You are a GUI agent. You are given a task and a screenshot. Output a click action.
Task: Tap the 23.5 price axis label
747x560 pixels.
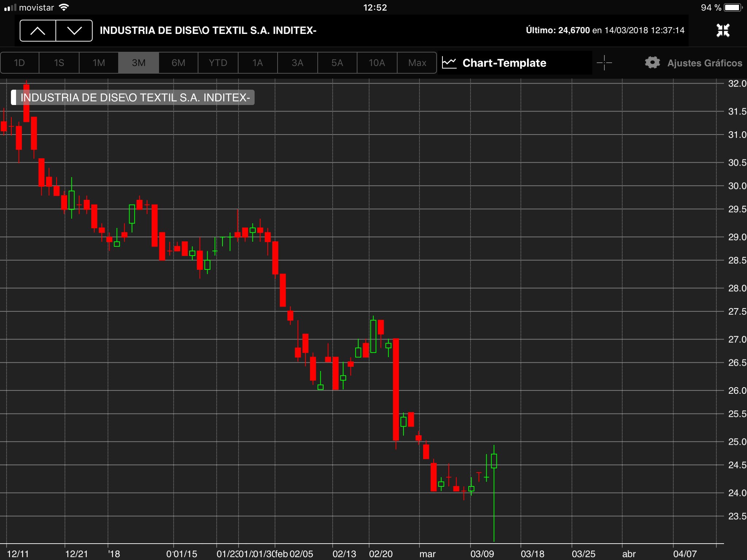[x=737, y=516]
